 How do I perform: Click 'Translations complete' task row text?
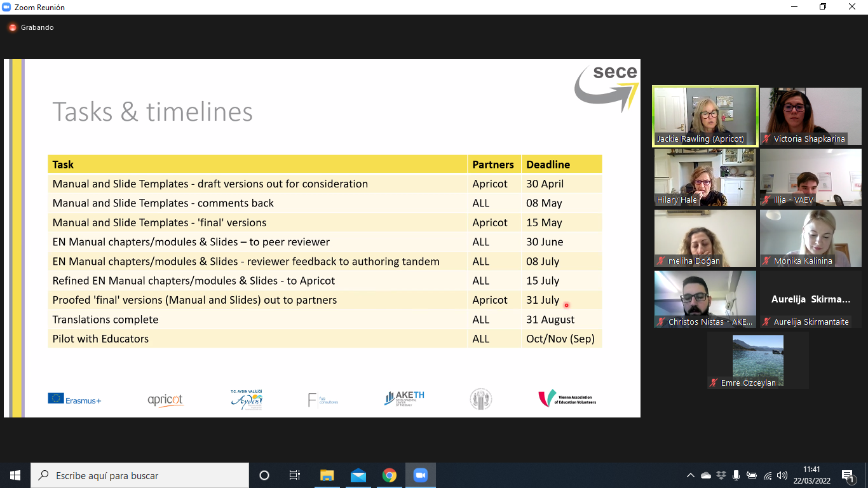pos(105,320)
